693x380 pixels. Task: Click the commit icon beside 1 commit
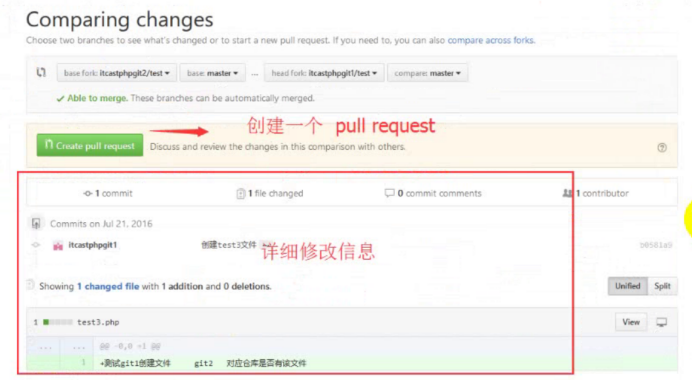[88, 193]
